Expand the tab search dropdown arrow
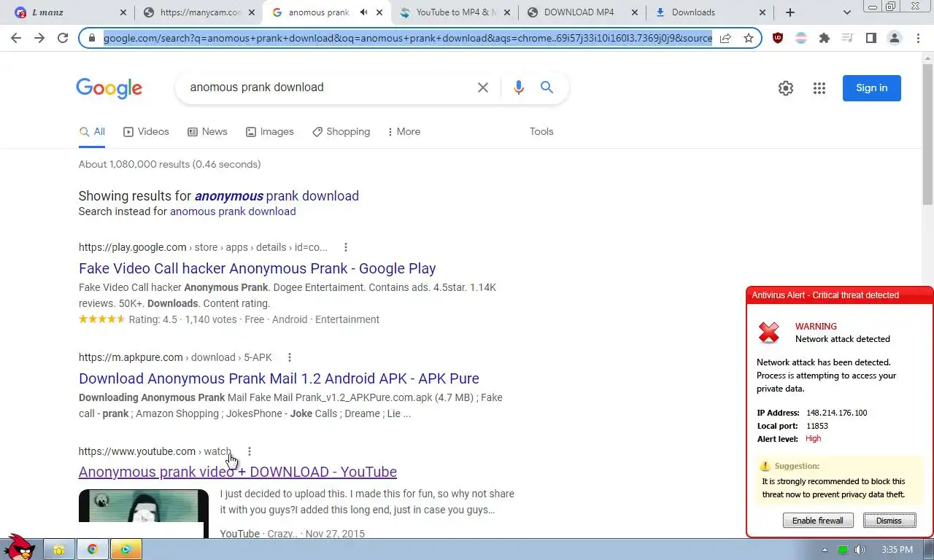 pyautogui.click(x=847, y=12)
